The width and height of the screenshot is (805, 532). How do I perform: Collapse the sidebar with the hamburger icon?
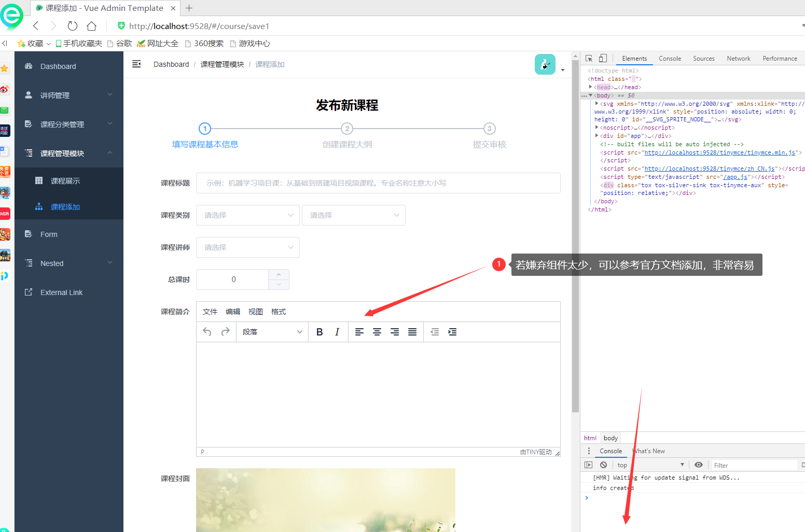(136, 64)
